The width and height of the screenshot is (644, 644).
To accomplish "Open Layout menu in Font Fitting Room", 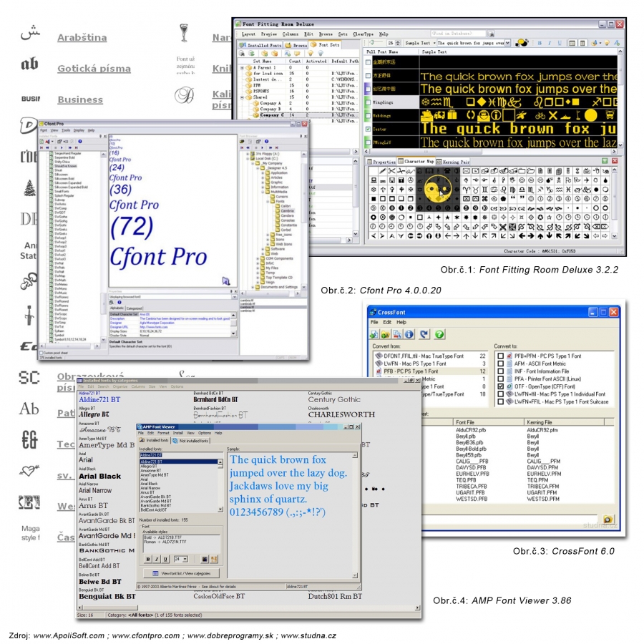I will pyautogui.click(x=248, y=34).
